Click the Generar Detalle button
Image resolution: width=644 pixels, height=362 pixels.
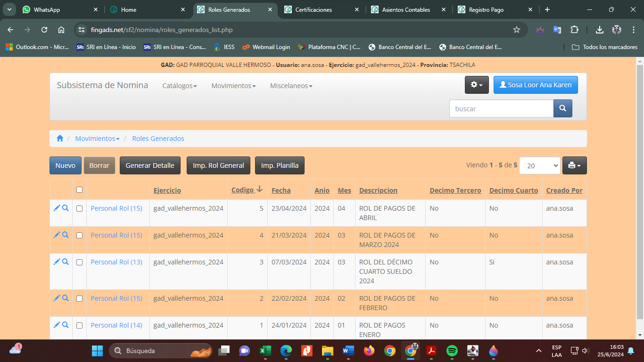pos(150,165)
